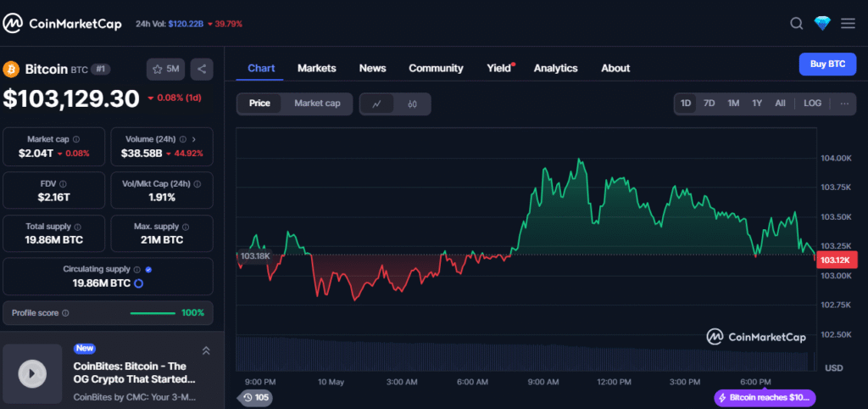Set chart range to 1D
Image resolution: width=868 pixels, height=409 pixels.
click(x=686, y=104)
